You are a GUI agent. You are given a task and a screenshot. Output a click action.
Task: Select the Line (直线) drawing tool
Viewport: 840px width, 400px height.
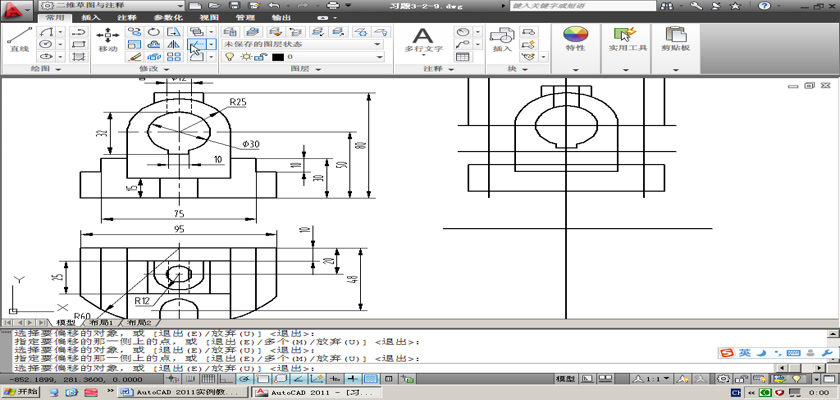[19, 39]
